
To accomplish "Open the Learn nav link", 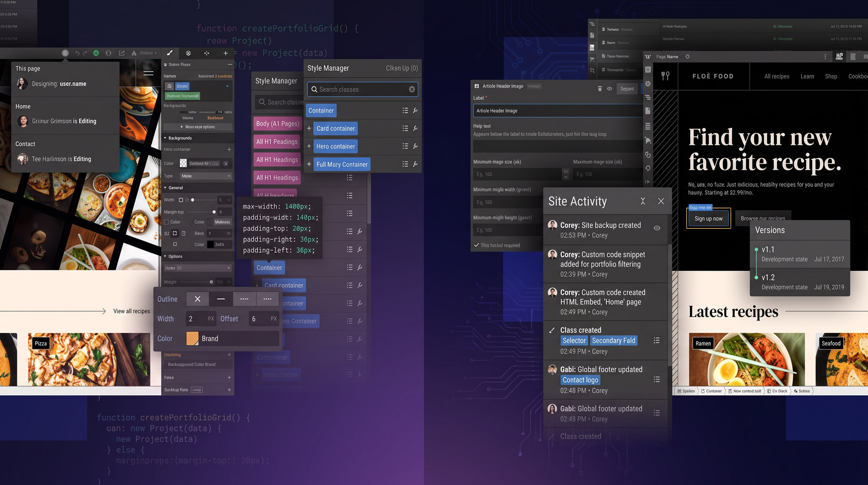I will tap(807, 76).
